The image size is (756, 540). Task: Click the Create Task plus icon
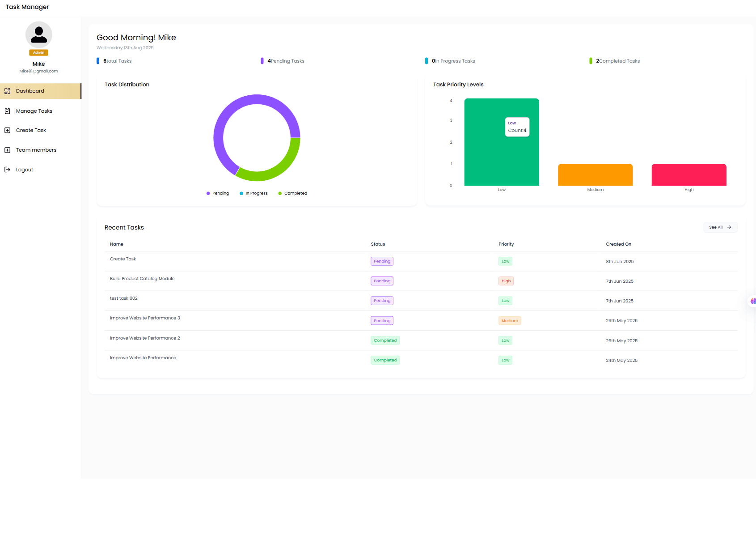[7, 130]
